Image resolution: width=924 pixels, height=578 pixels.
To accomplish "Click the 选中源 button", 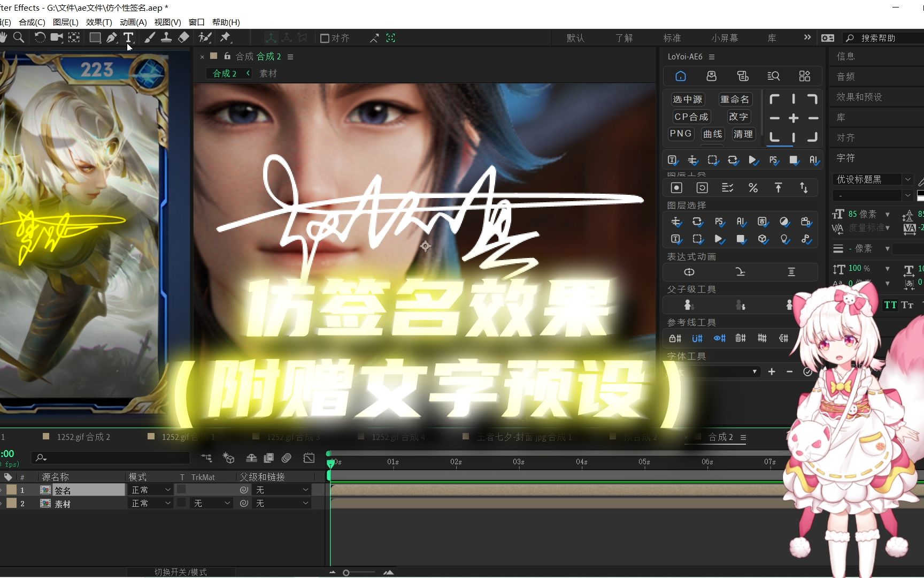I will pyautogui.click(x=687, y=100).
